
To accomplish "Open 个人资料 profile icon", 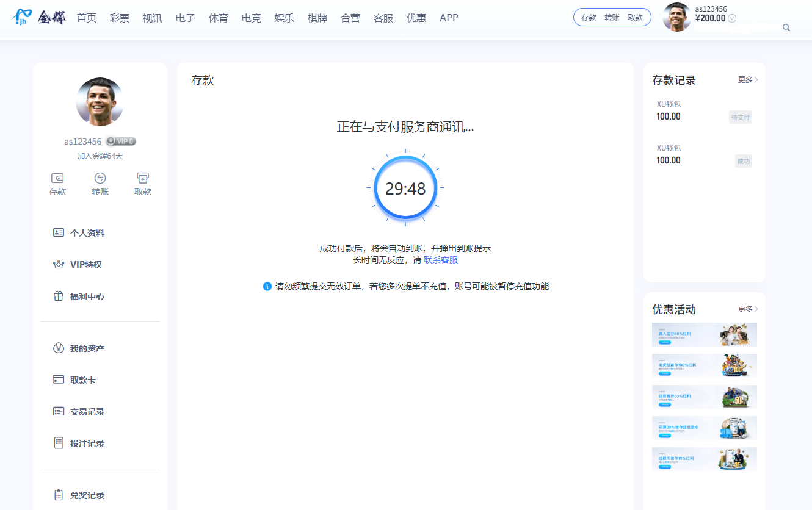I will 59,232.
